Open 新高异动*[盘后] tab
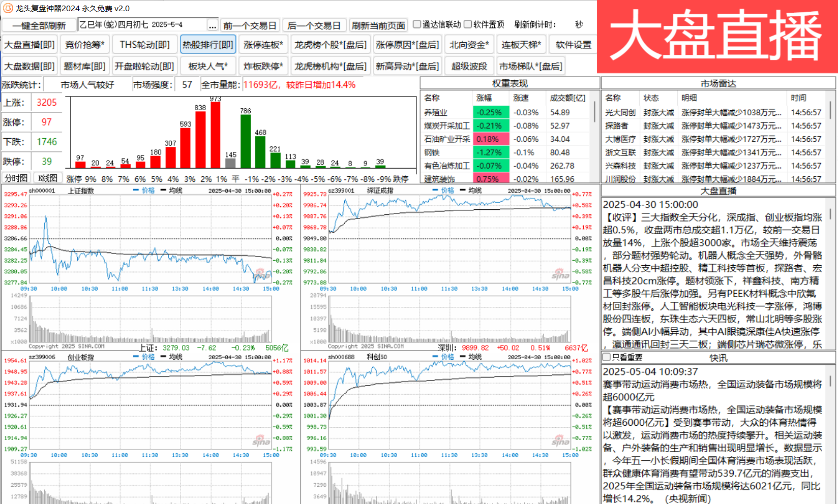The image size is (838, 504). [407, 67]
